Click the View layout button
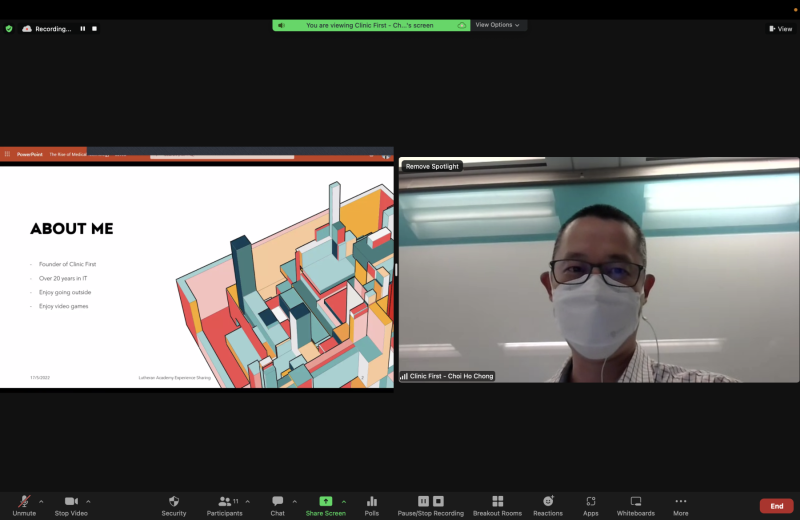Screen dimensions: 800x520 click(x=781, y=29)
